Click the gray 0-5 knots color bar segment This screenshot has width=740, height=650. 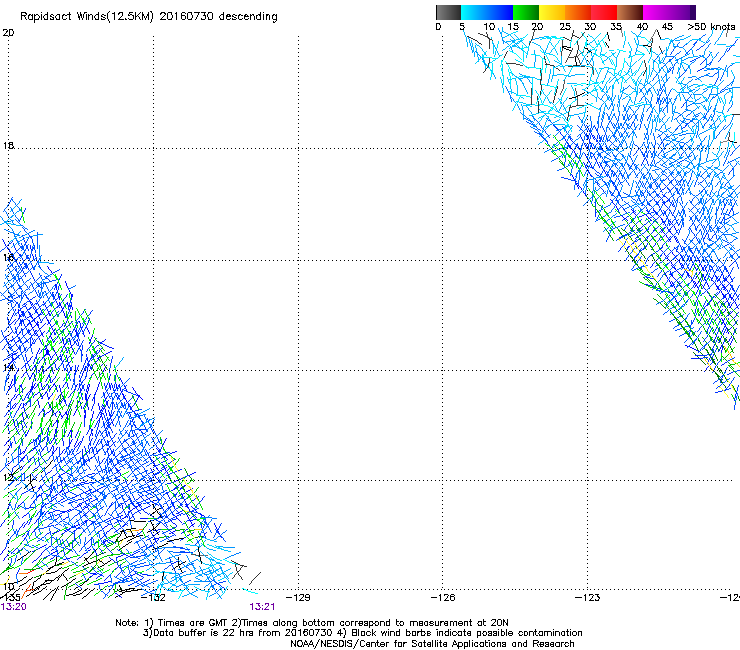(448, 12)
